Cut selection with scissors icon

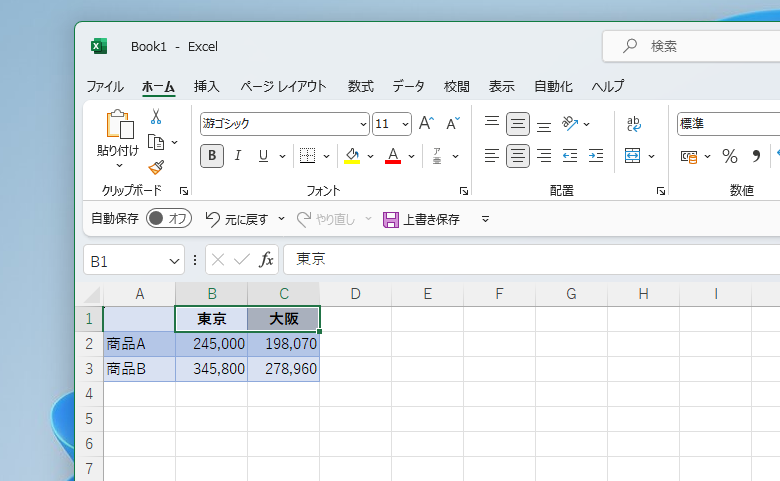156,116
